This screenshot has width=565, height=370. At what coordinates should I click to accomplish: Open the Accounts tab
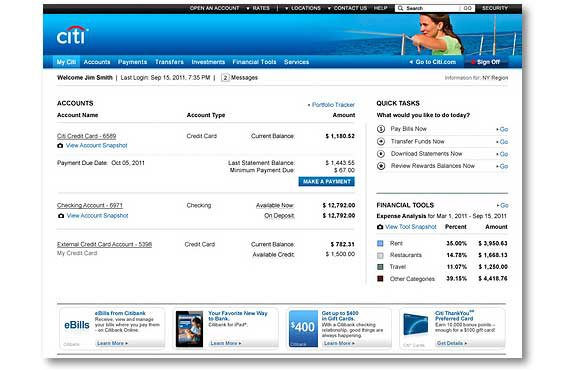point(97,62)
